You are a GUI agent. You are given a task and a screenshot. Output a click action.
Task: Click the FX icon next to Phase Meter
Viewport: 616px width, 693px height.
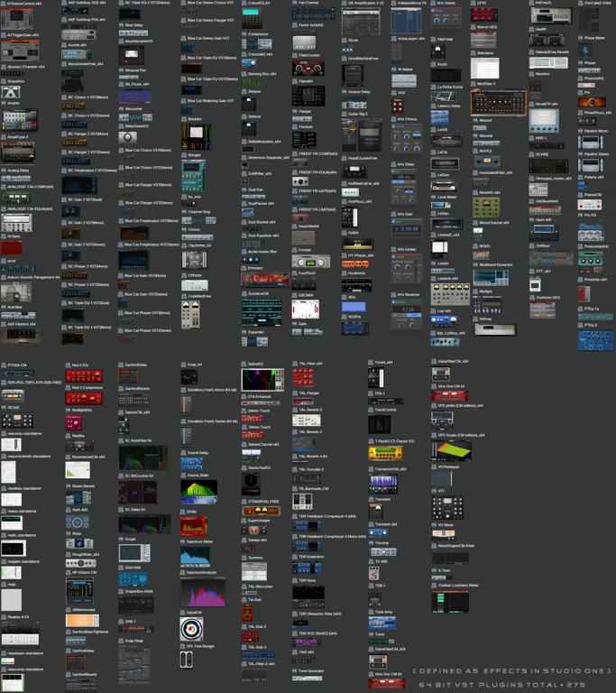pyautogui.click(x=581, y=38)
